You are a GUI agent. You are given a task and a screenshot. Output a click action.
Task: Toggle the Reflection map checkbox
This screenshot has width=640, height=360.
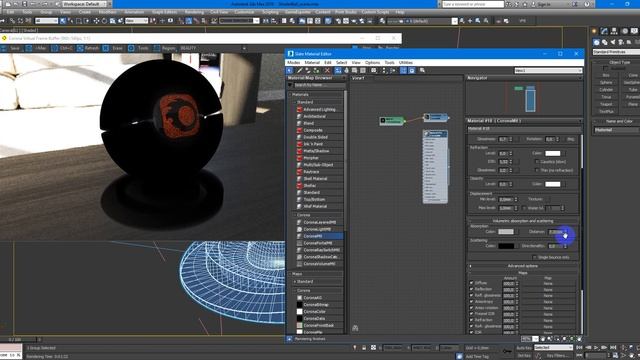coord(471,289)
